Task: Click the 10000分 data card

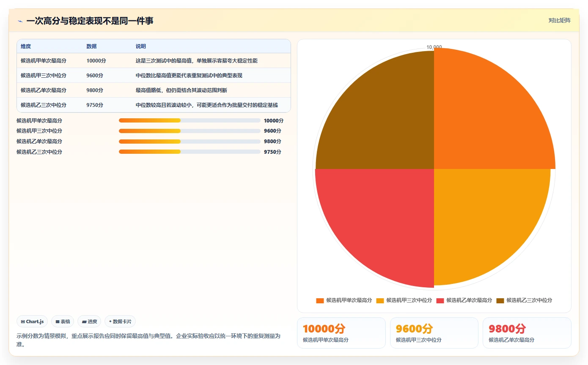Action: pos(341,333)
